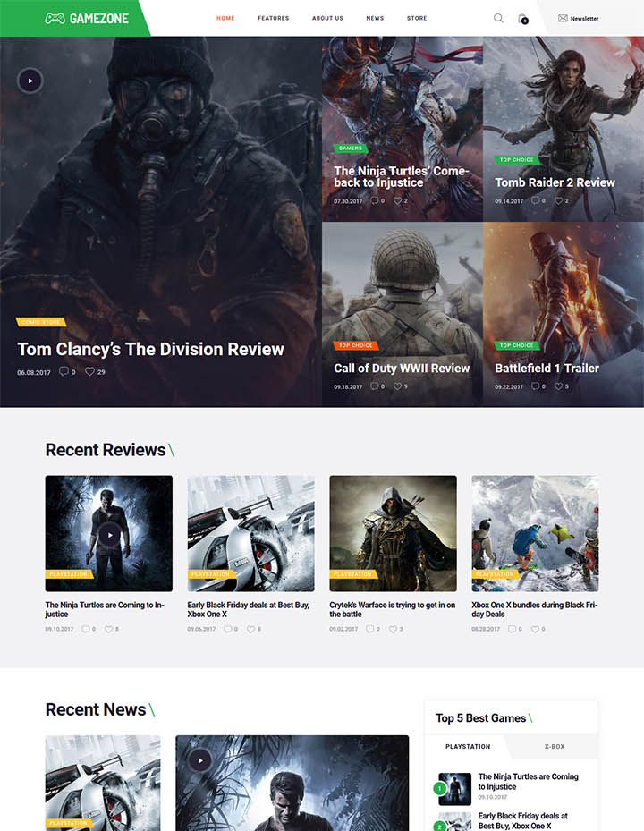Screen dimensions: 644x831
Task: Click Top Choice tag on Call of Duty card
Action: pyautogui.click(x=356, y=345)
